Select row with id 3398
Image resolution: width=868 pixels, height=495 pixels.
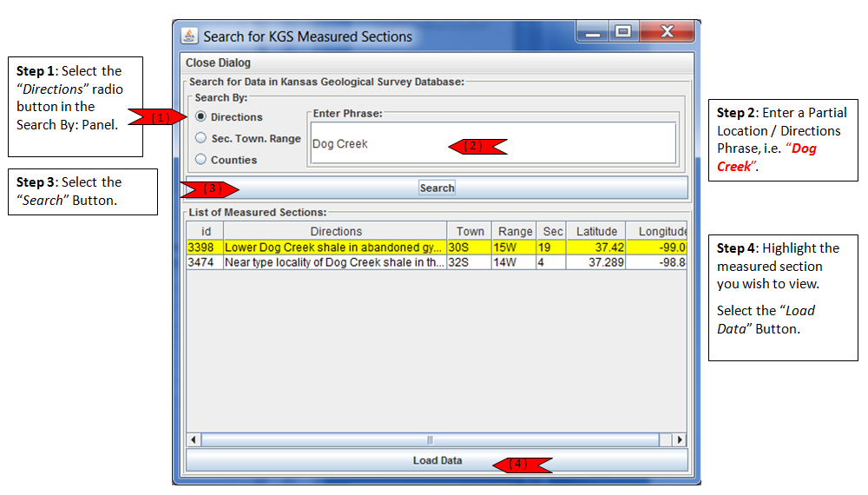point(437,247)
